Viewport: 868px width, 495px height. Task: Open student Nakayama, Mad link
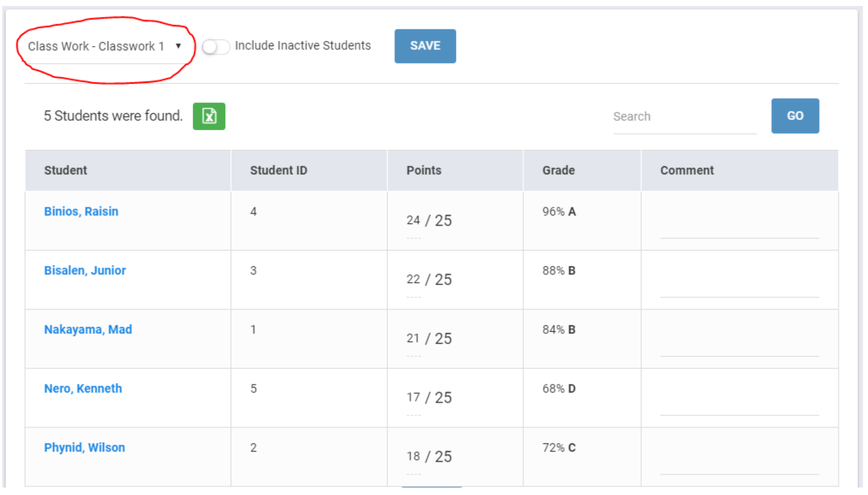pyautogui.click(x=88, y=329)
